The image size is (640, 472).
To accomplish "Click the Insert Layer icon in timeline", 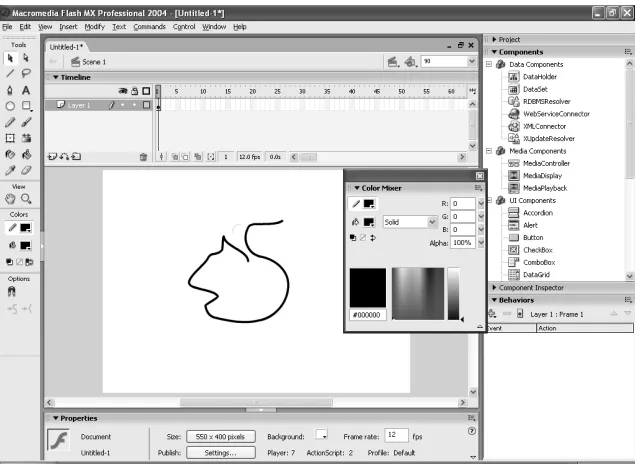I will coord(52,156).
